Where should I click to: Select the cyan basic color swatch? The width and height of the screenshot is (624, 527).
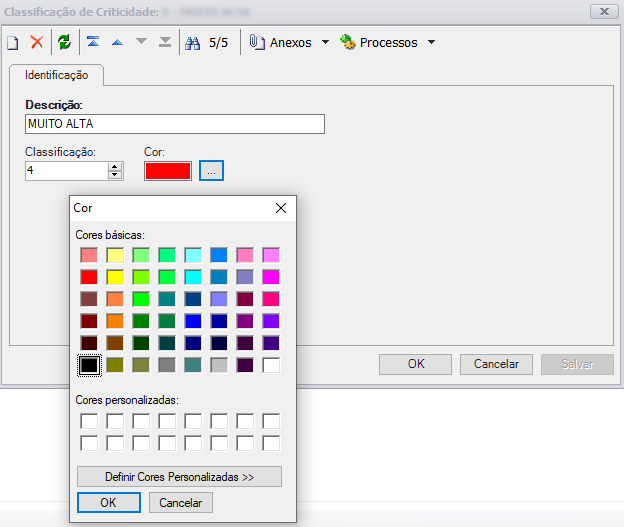[193, 277]
